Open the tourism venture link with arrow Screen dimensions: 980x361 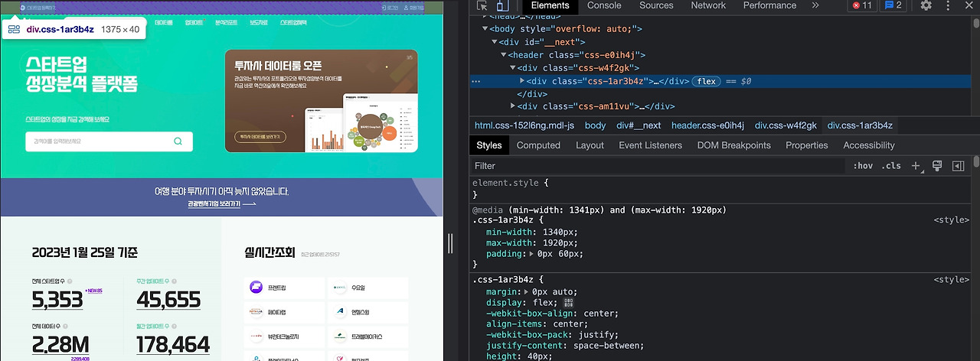point(221,204)
